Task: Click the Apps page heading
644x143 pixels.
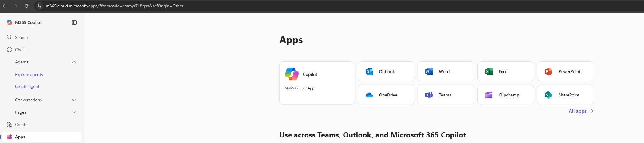Action: pyautogui.click(x=291, y=40)
